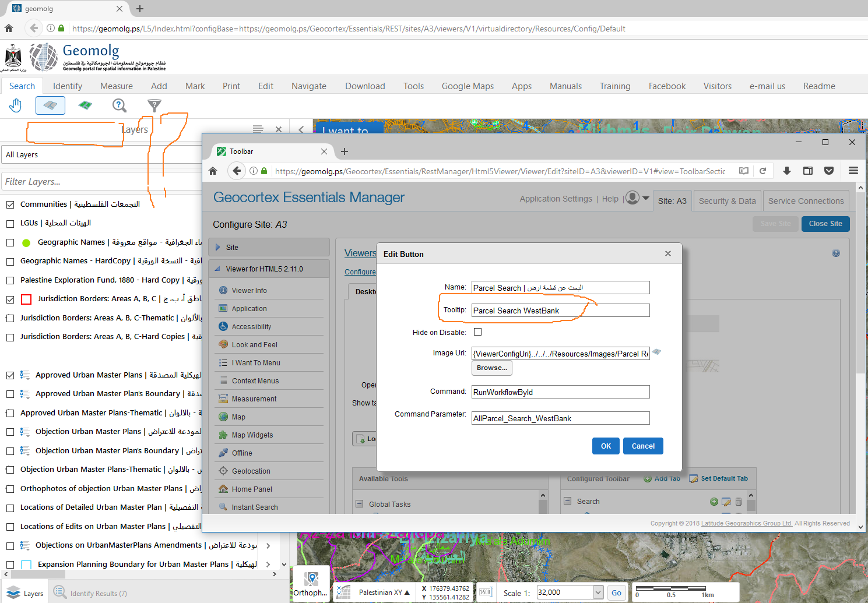Click the back arrow in the Toolbar window
Screen dimensions: 868x603
click(237, 171)
